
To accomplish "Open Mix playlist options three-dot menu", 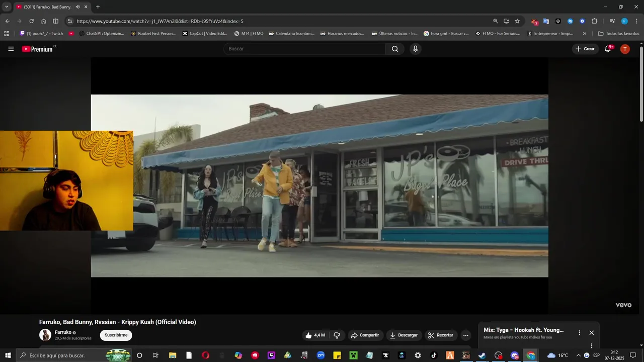I will tap(579, 333).
